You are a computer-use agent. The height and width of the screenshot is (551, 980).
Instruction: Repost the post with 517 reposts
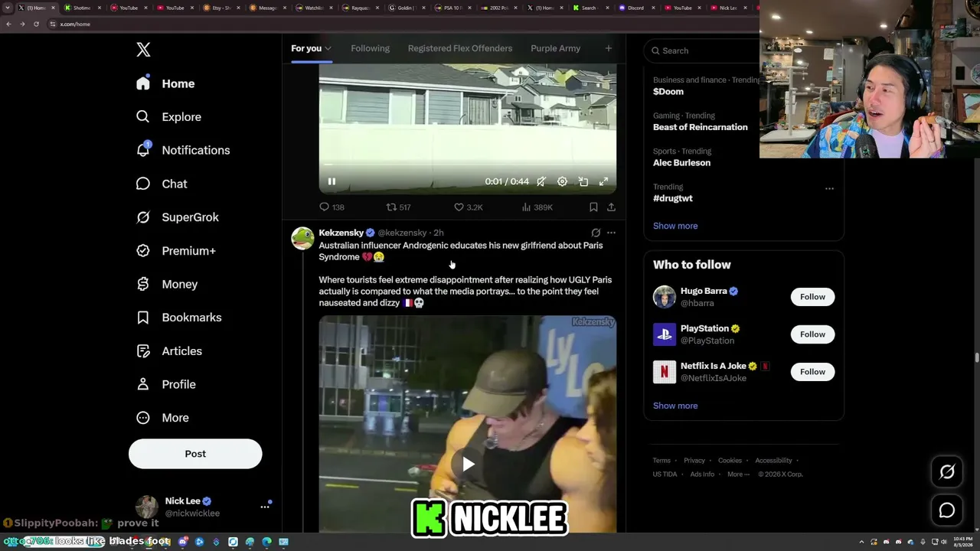click(398, 207)
